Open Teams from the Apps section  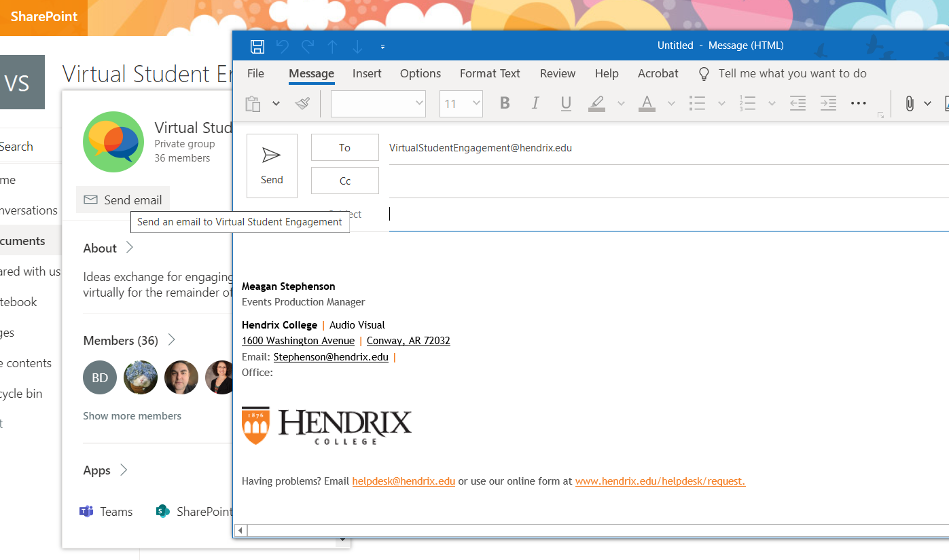106,512
